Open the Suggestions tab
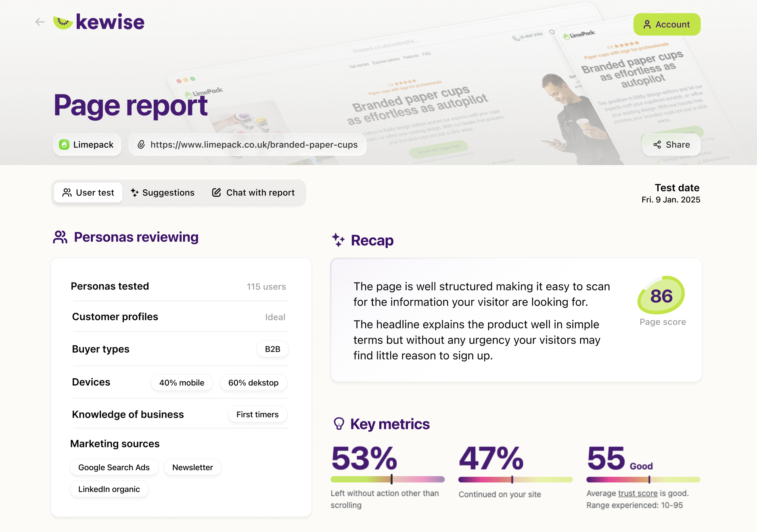The image size is (757, 532). pos(163,193)
